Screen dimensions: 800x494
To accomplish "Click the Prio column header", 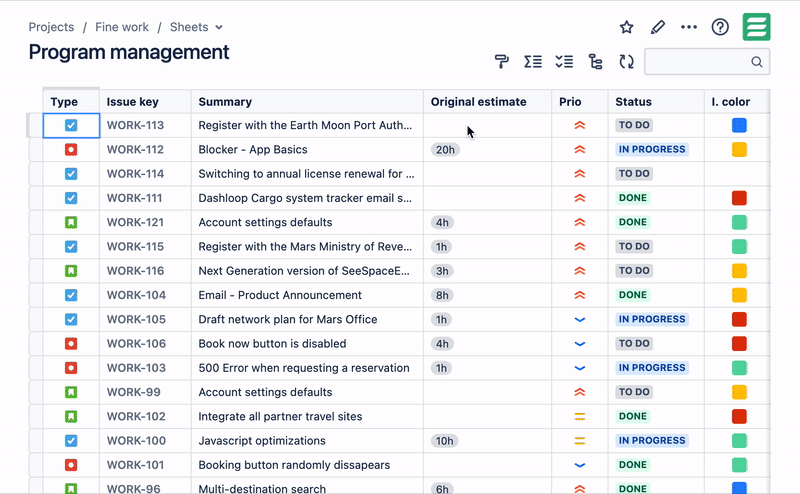I will [x=580, y=102].
